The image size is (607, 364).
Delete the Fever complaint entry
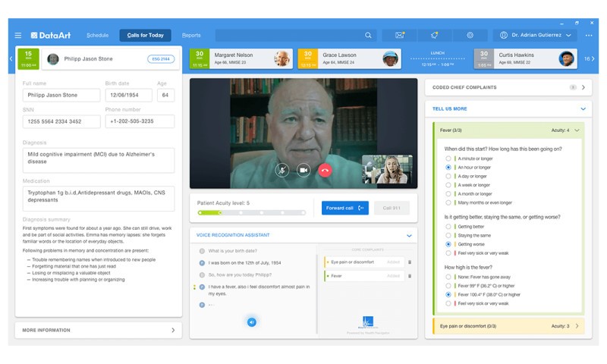(x=410, y=276)
